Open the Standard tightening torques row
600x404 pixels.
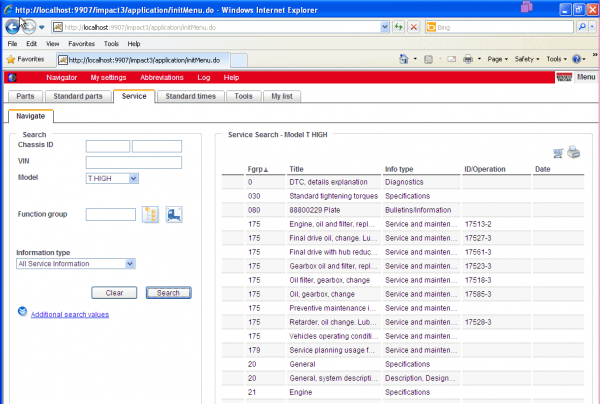[x=403, y=196]
